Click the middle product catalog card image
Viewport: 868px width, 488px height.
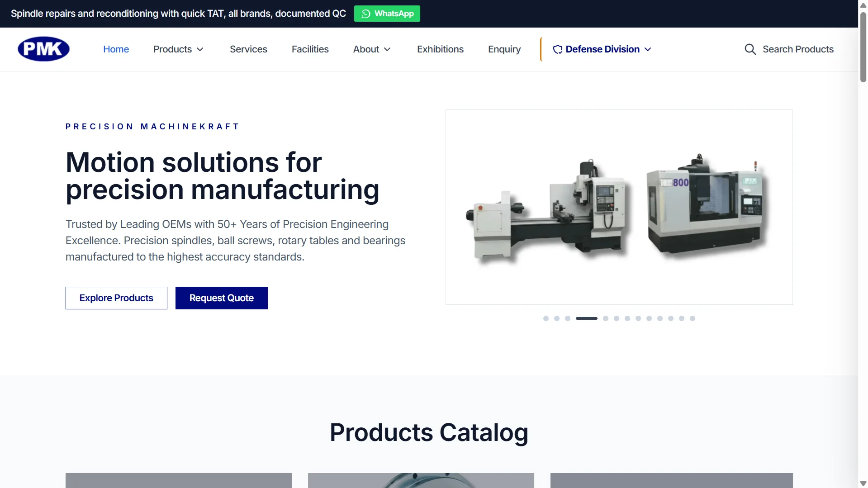point(421,480)
